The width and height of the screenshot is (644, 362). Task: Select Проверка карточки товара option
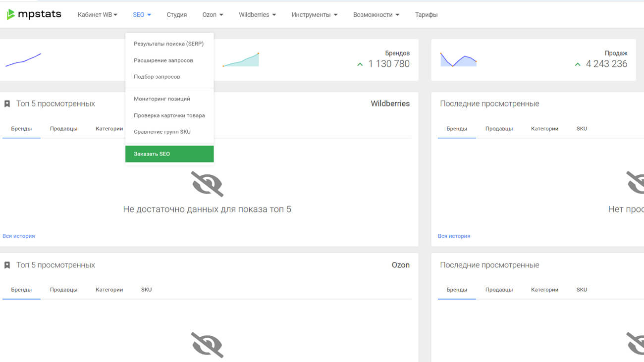coord(169,115)
